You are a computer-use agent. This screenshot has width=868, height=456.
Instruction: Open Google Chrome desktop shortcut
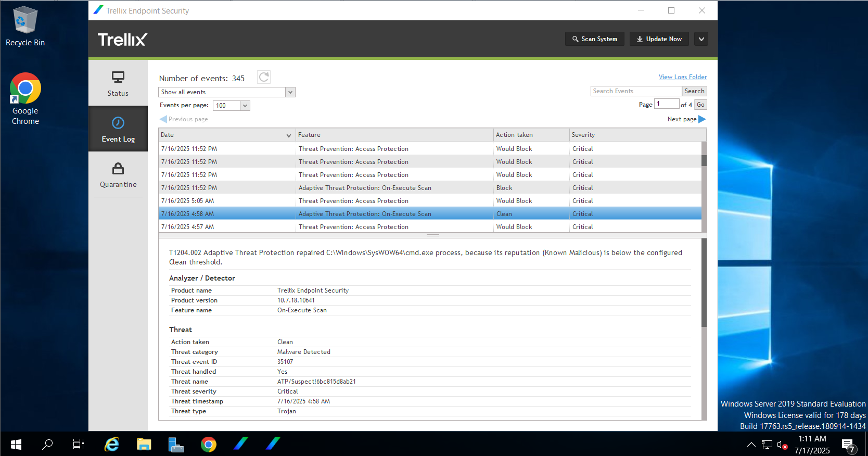point(25,99)
